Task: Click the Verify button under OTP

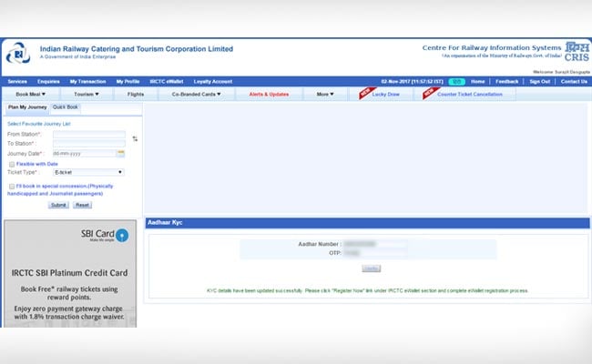Action: point(371,268)
